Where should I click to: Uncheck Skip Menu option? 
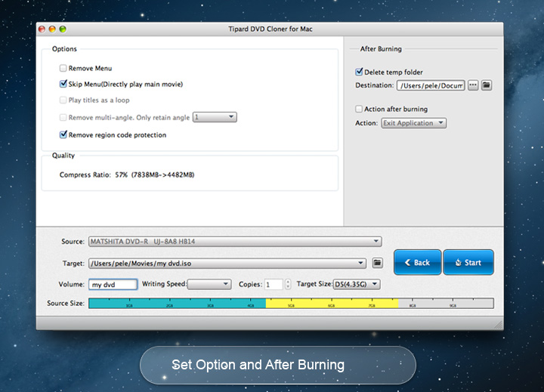point(63,84)
